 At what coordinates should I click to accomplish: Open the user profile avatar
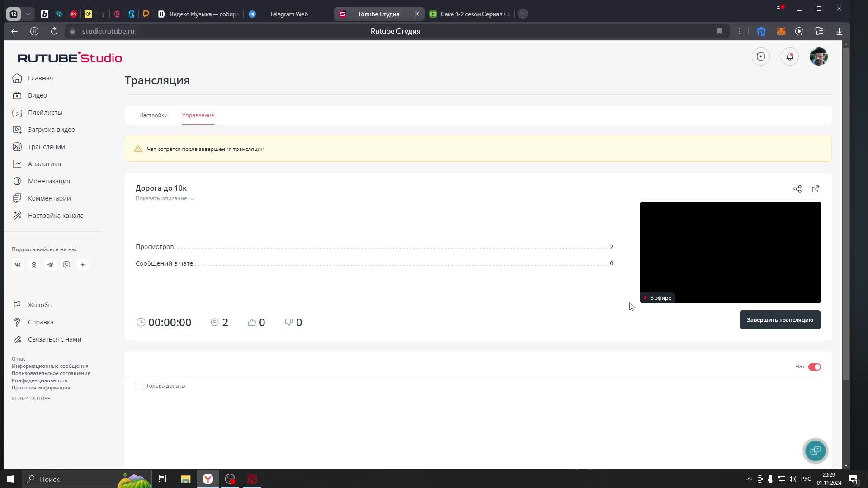[x=818, y=56]
